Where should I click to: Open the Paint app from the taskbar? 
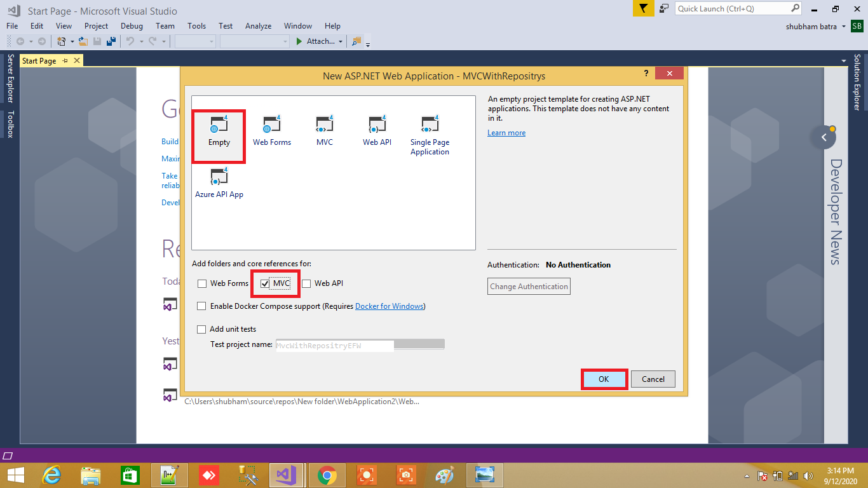[x=445, y=475]
